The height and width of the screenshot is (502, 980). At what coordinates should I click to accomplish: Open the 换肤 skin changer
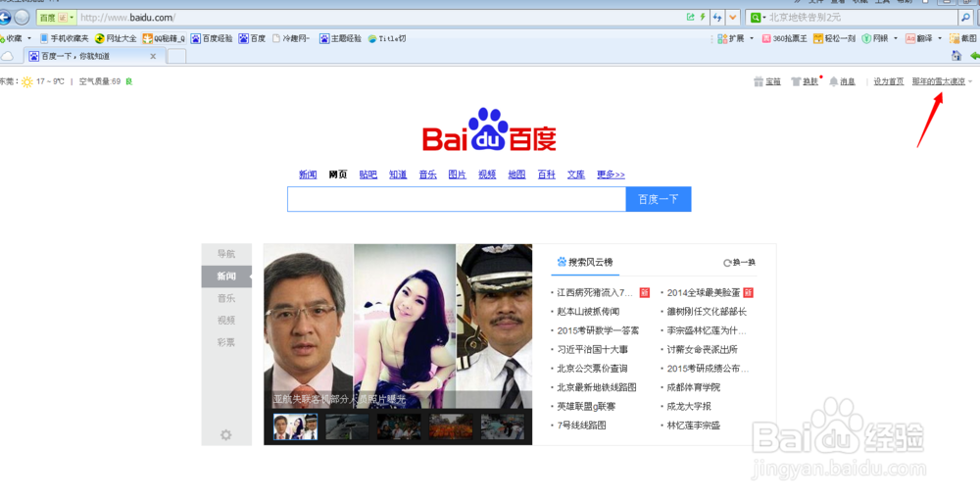pos(805,81)
